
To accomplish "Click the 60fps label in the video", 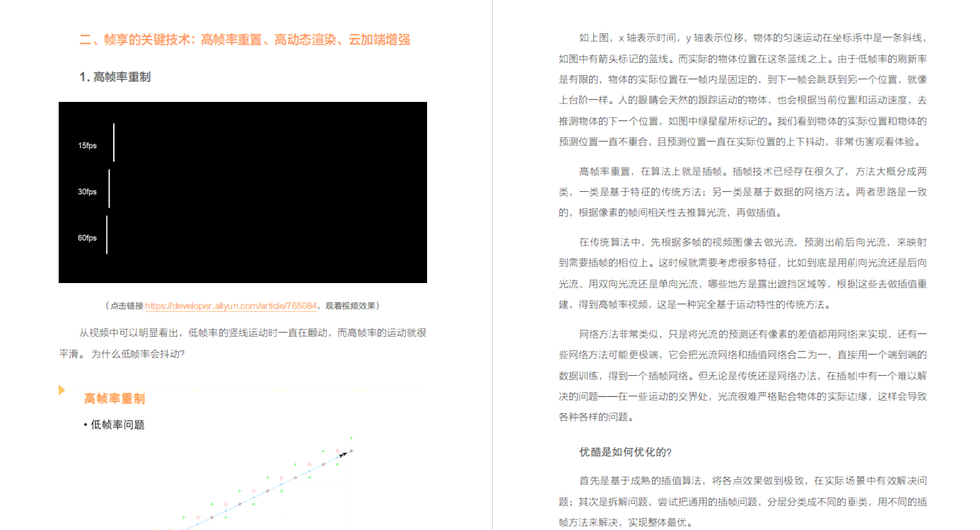I will [x=87, y=238].
